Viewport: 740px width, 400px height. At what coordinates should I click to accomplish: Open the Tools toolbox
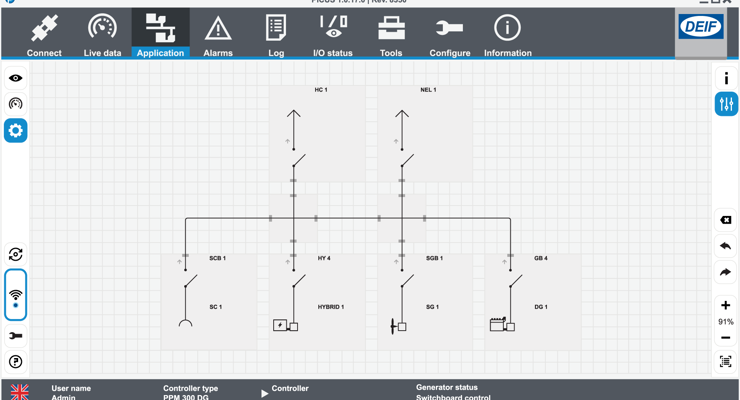pos(391,34)
